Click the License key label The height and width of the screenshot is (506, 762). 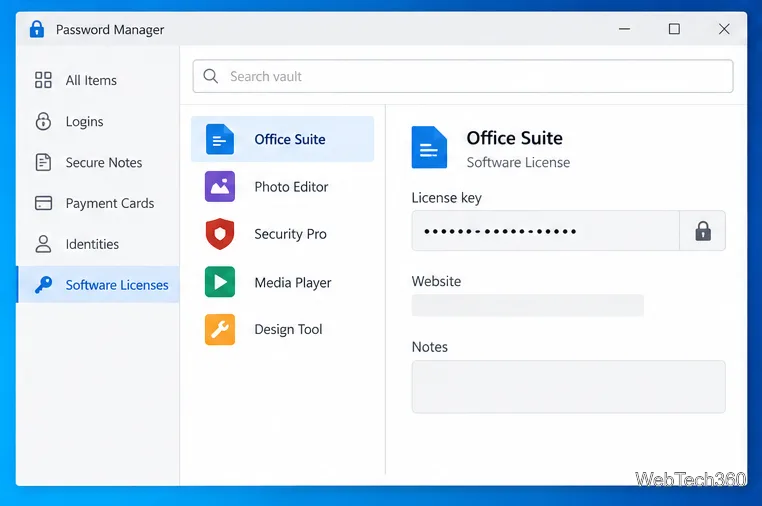pos(447,198)
